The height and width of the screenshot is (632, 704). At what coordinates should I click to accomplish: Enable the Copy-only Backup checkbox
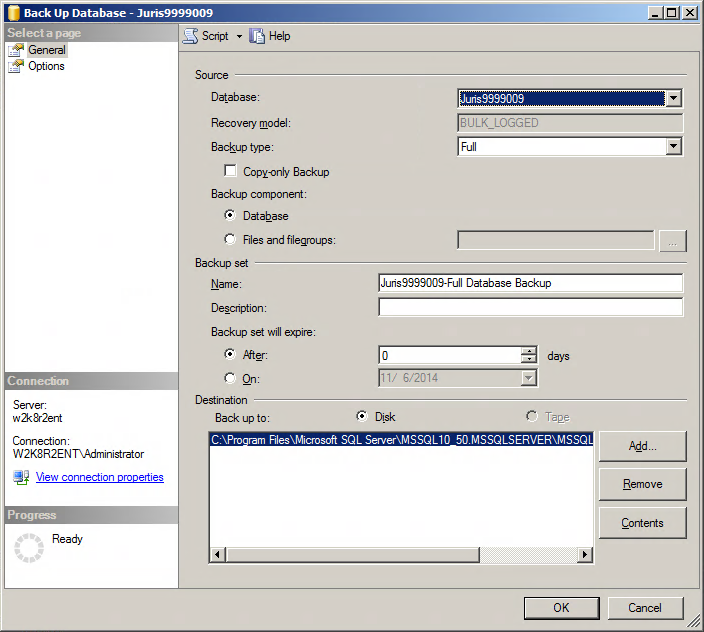231,172
